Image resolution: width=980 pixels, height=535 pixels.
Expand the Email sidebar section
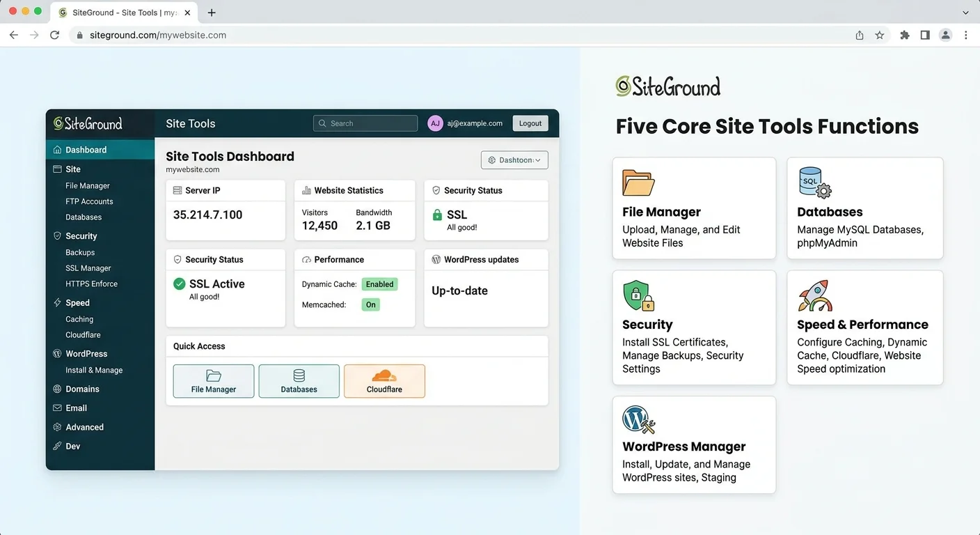76,408
